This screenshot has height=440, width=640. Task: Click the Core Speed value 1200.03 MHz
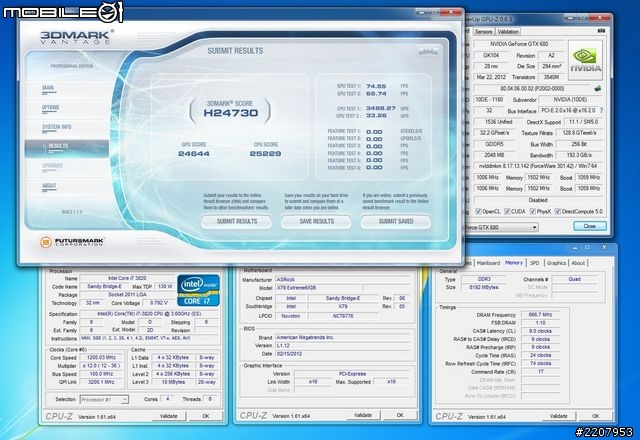coord(101,358)
